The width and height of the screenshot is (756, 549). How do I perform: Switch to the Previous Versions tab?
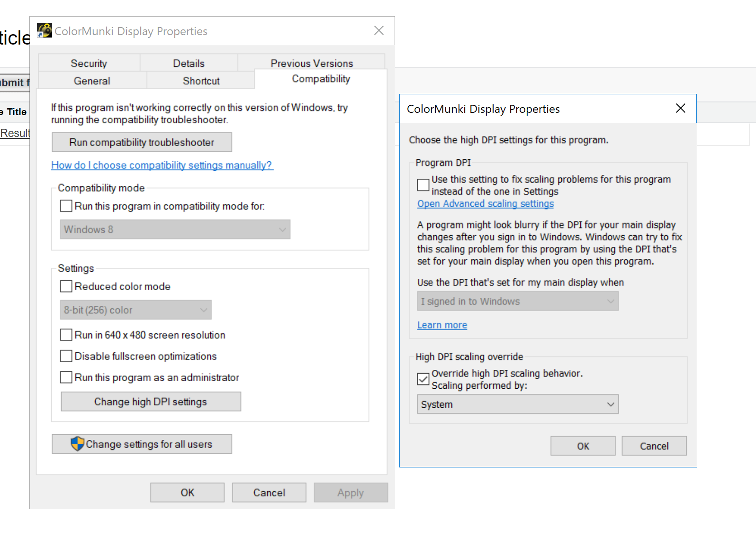point(311,63)
